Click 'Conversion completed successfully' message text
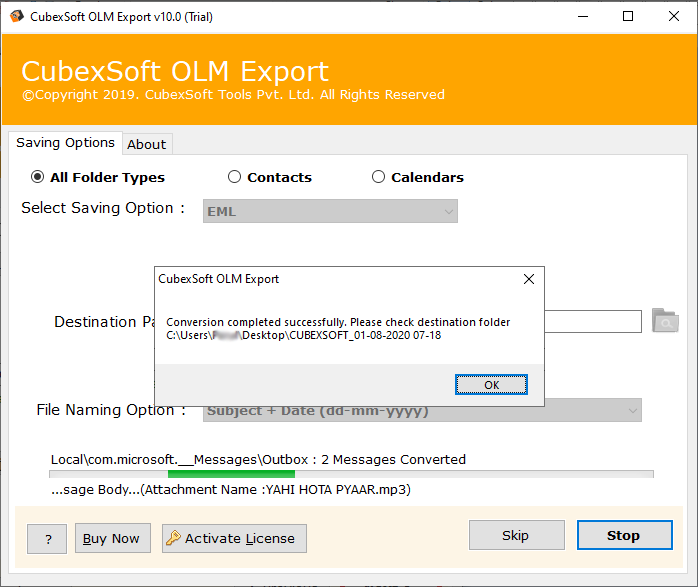 point(256,322)
